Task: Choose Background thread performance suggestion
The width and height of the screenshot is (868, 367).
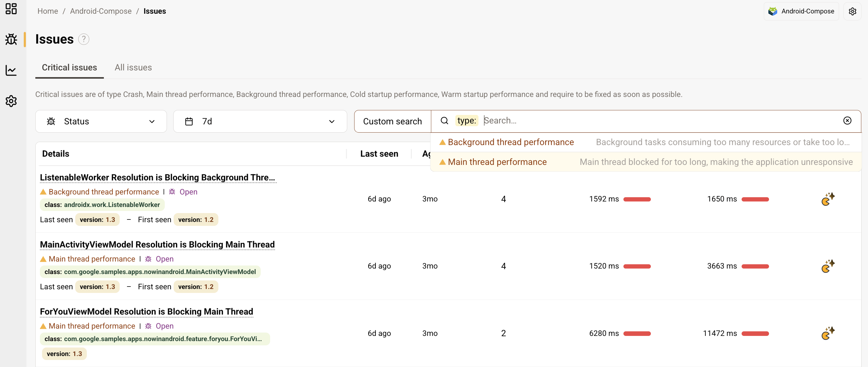Action: click(x=510, y=142)
